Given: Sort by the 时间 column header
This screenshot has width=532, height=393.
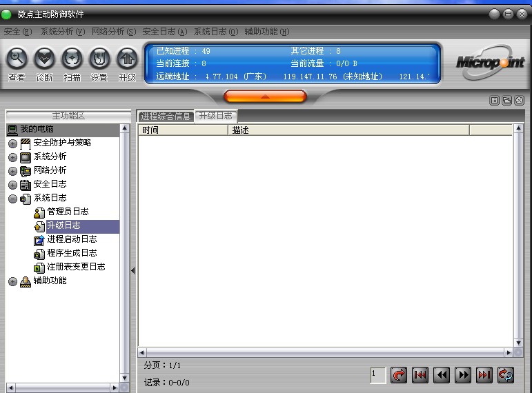Looking at the screenshot, I should [x=184, y=130].
